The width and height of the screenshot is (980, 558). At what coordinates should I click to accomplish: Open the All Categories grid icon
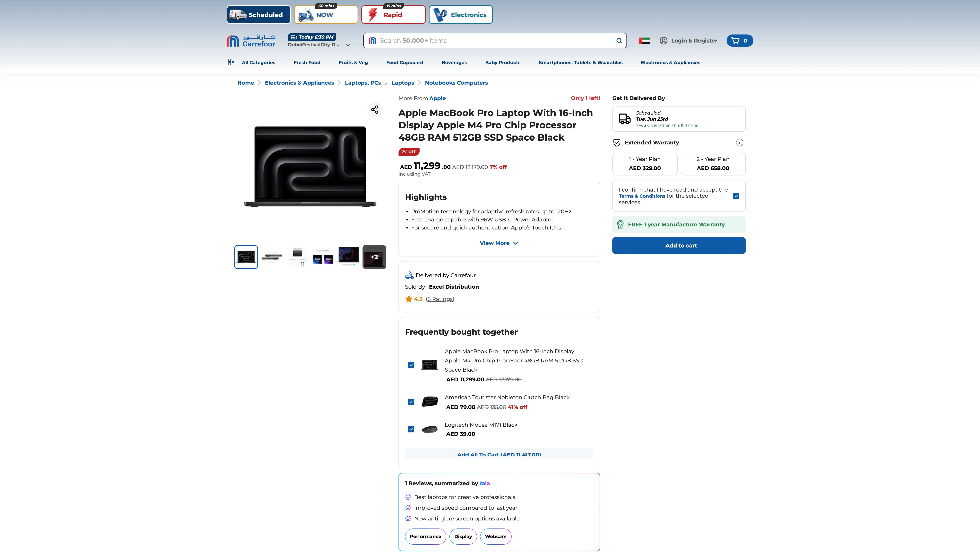231,62
